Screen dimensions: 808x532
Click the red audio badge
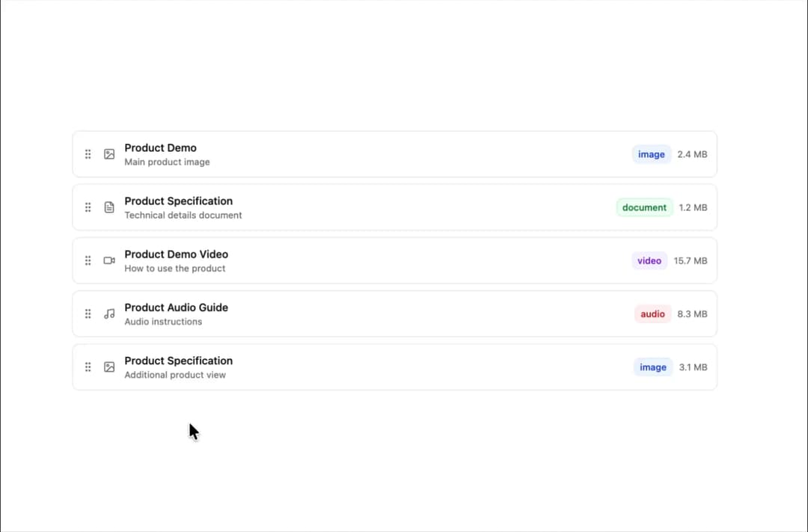coord(652,314)
